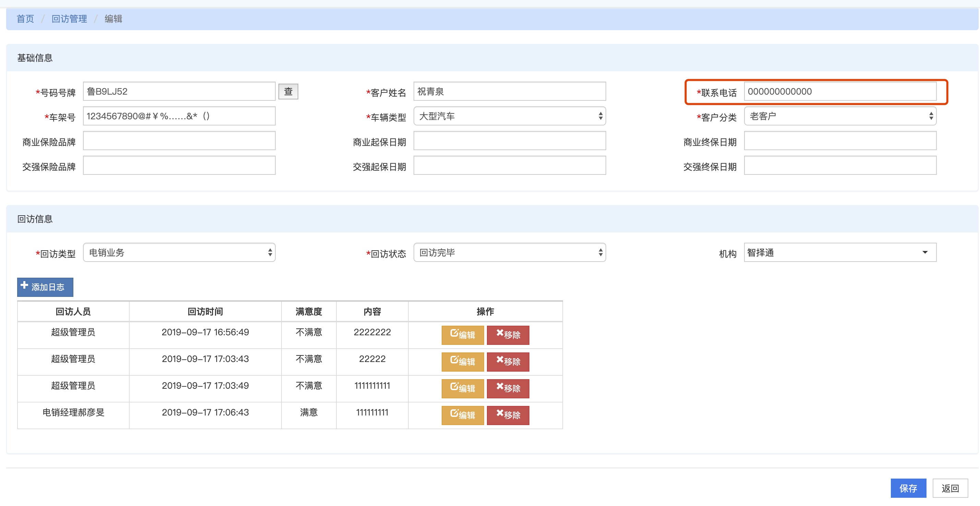Click the 查 lookup button beside plate number
The image size is (980, 506).
[288, 92]
